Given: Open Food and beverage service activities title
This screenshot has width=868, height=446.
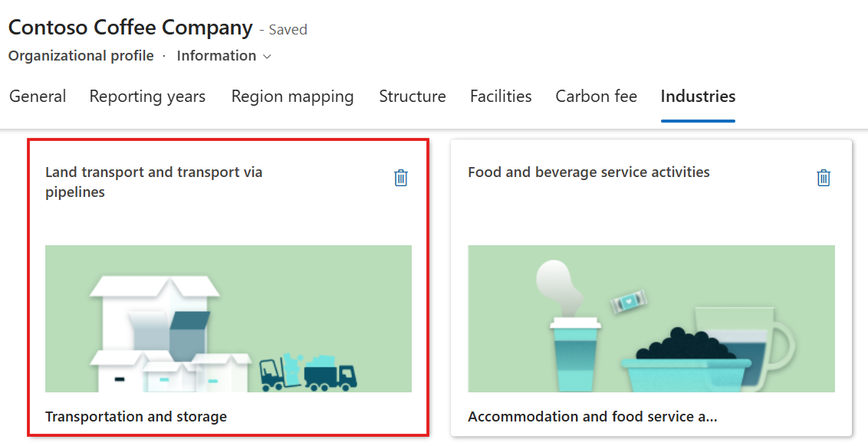Looking at the screenshot, I should click(588, 172).
